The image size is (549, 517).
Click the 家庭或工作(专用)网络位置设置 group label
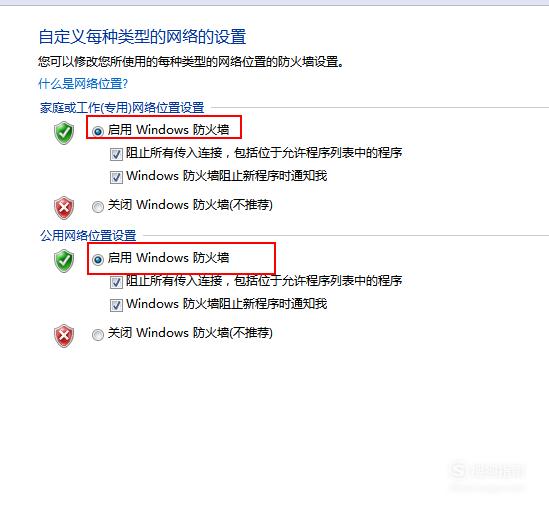tap(122, 108)
